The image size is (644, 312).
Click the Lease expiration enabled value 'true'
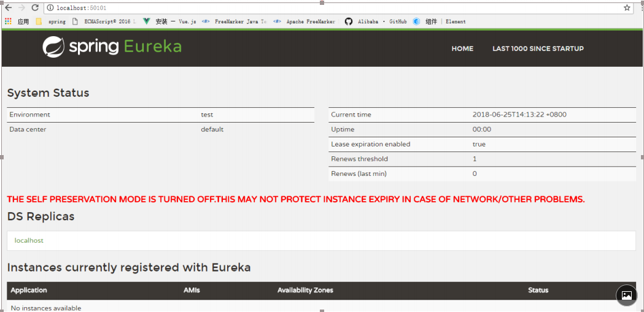[x=479, y=144]
